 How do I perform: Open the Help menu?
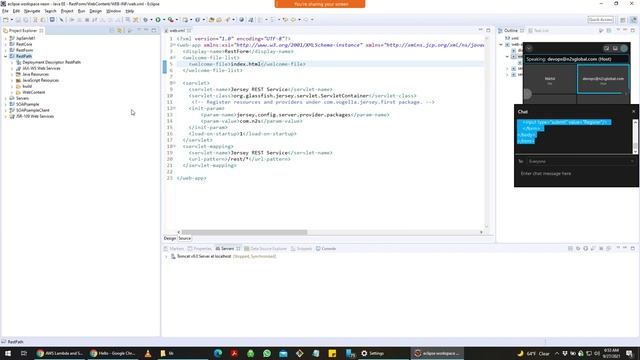130,11
